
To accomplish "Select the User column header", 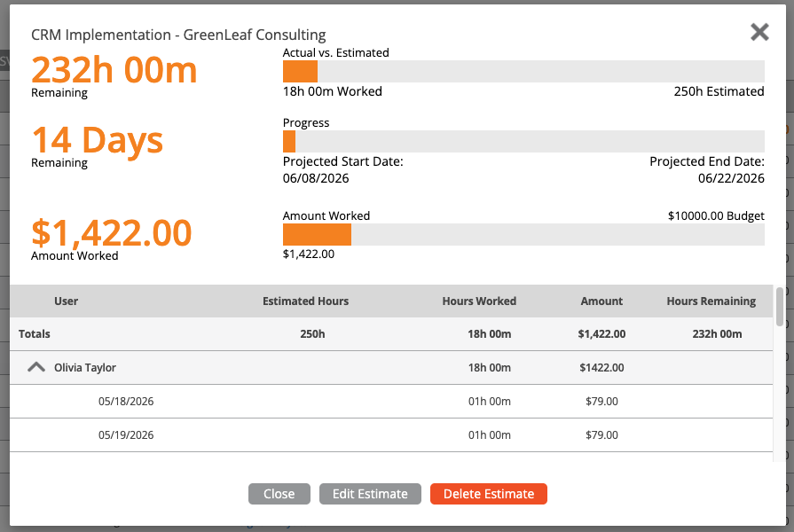I will (x=66, y=301).
